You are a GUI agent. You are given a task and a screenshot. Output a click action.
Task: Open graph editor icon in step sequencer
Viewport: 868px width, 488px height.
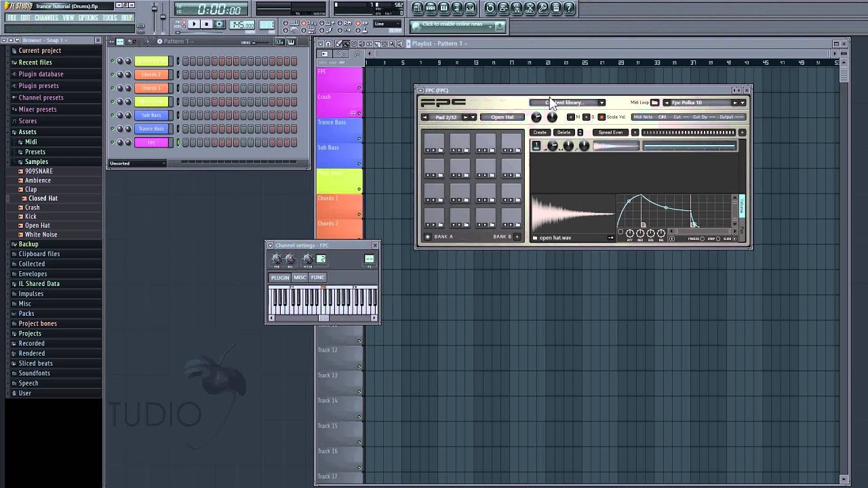point(281,42)
